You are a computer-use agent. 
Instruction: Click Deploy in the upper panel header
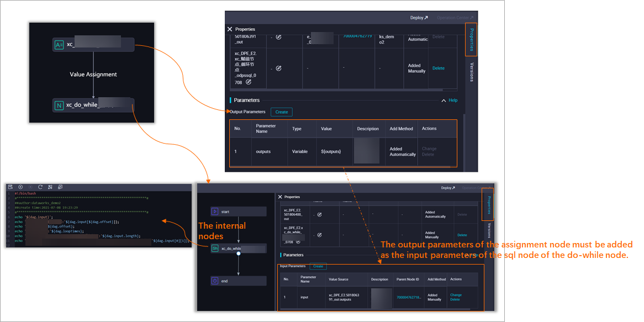(x=419, y=18)
